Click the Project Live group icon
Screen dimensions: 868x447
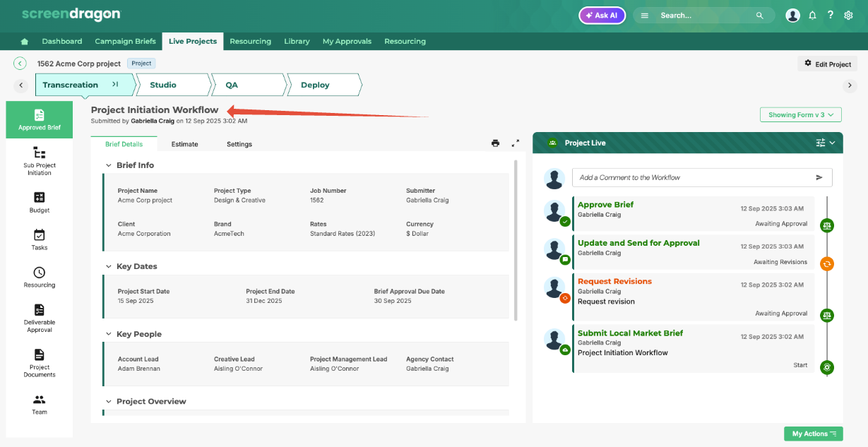[x=552, y=143]
